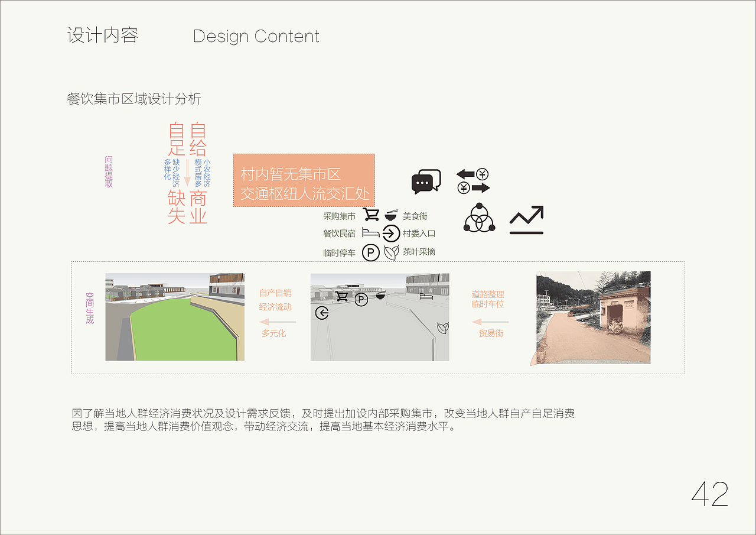This screenshot has height=535, width=756.
Task: Click the 多元化 label
Action: point(274,333)
